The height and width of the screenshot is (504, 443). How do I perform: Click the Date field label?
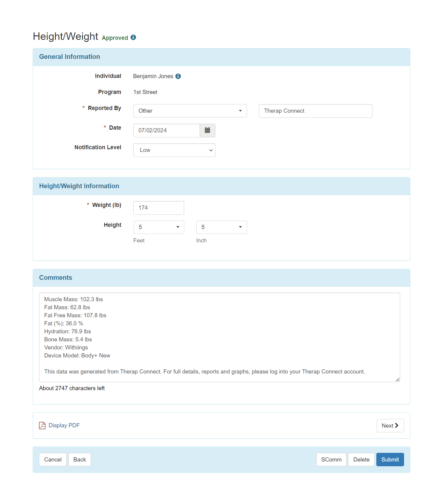115,128
